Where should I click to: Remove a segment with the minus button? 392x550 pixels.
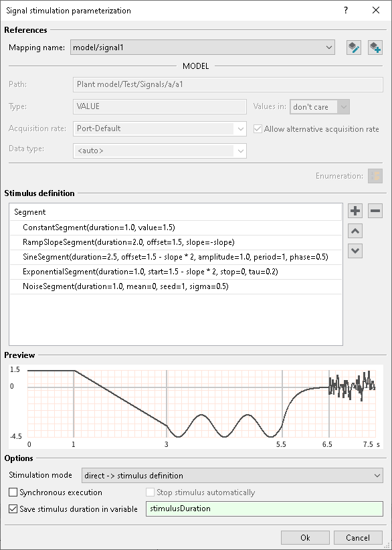tap(375, 211)
